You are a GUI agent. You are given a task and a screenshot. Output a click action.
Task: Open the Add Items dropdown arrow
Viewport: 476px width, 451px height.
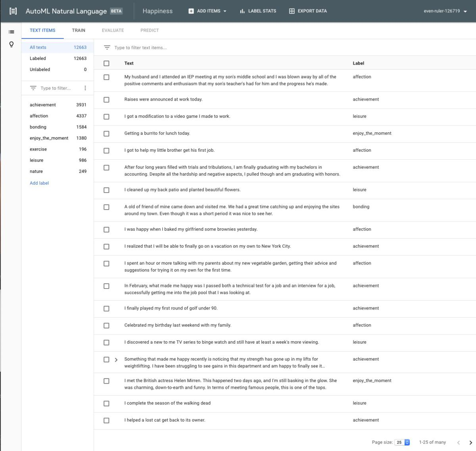[225, 11]
